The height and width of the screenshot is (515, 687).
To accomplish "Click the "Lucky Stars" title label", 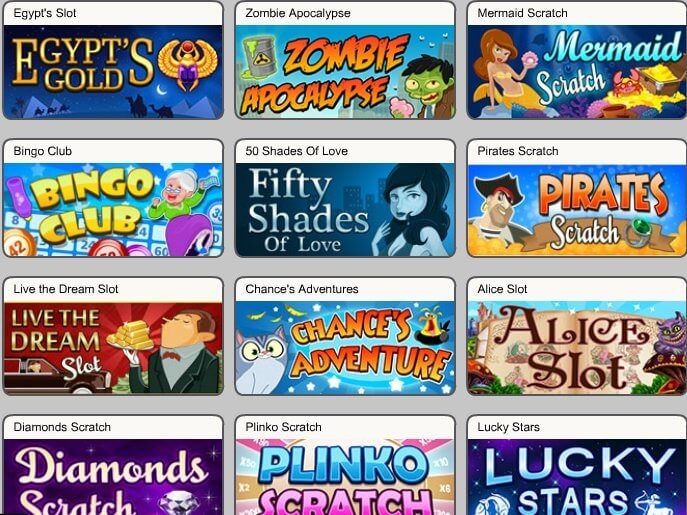I will tap(508, 427).
